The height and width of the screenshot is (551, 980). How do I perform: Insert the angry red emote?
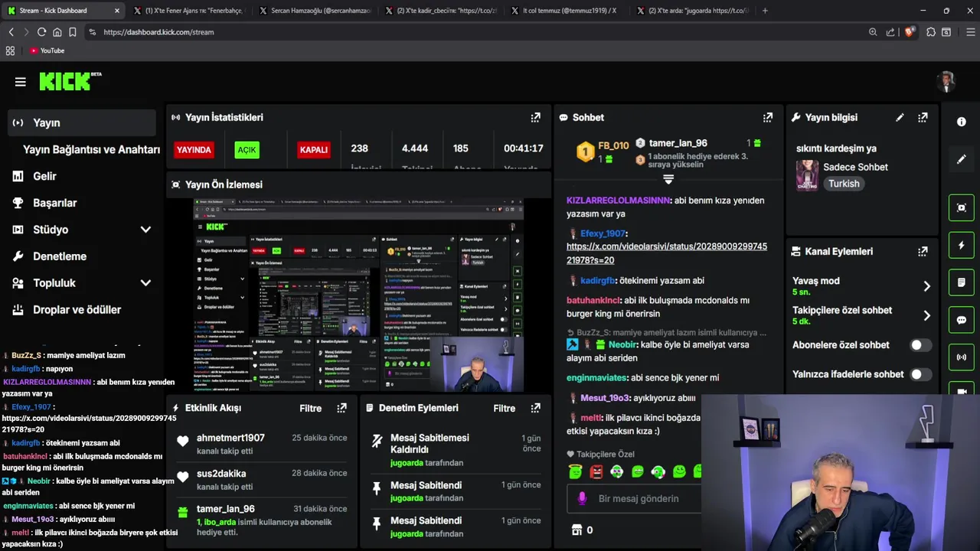(x=596, y=472)
